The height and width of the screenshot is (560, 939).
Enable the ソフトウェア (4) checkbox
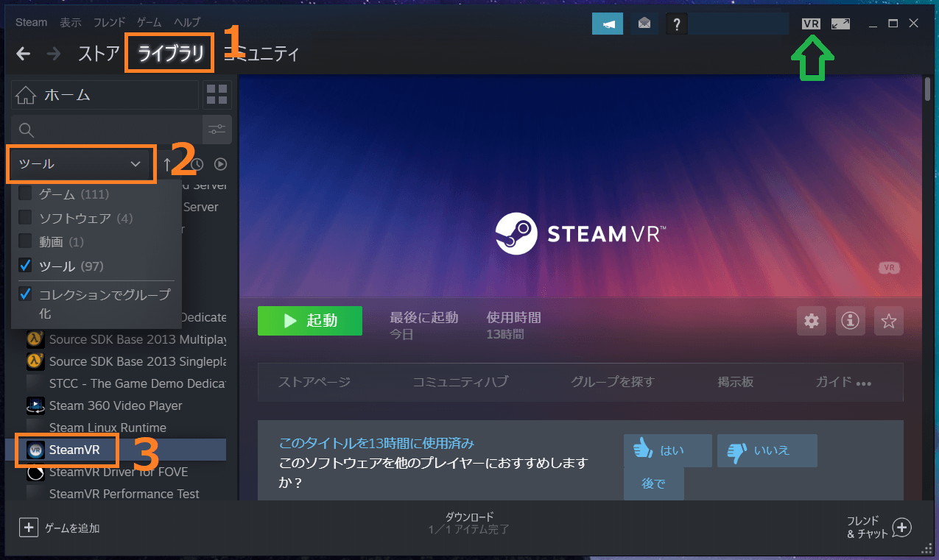25,218
